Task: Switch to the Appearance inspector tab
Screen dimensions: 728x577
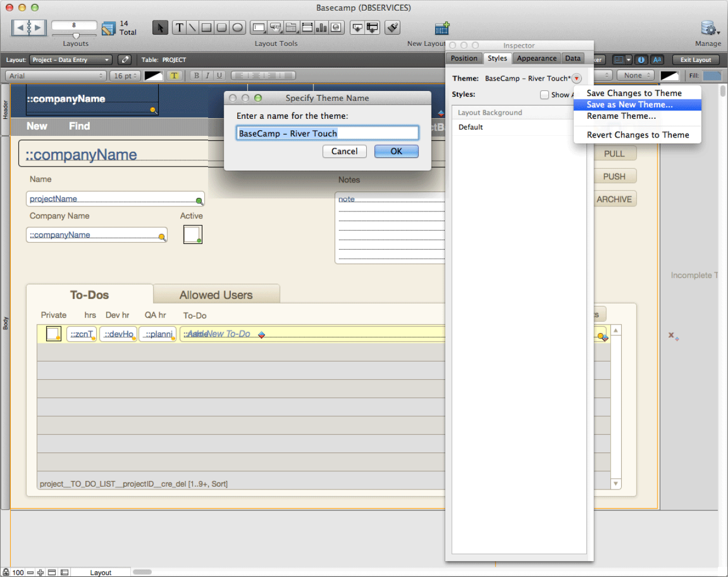Action: click(x=537, y=59)
